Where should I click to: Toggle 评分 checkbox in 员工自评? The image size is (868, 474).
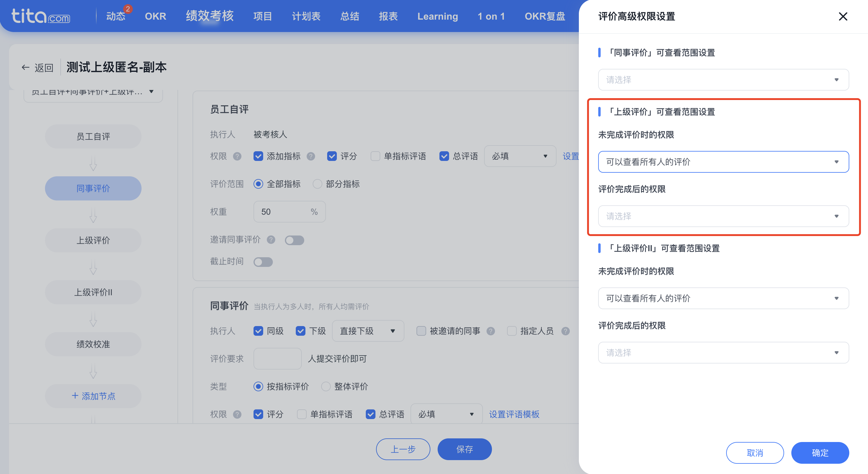(332, 156)
